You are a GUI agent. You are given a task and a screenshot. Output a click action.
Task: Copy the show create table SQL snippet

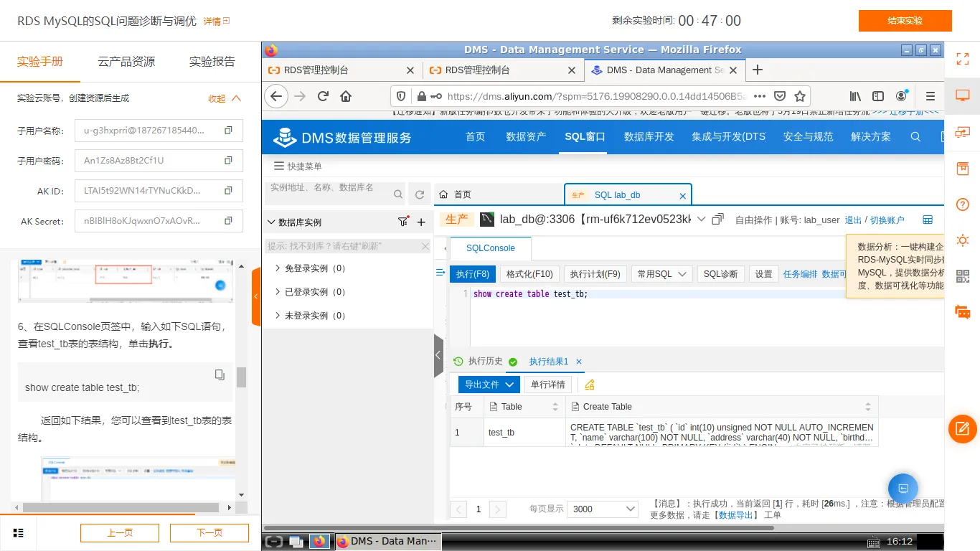[220, 375]
